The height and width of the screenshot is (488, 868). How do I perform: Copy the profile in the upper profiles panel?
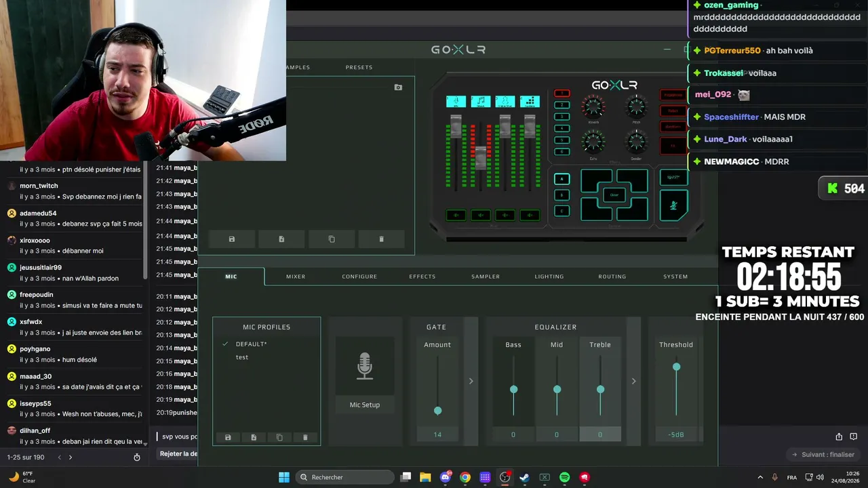click(332, 239)
